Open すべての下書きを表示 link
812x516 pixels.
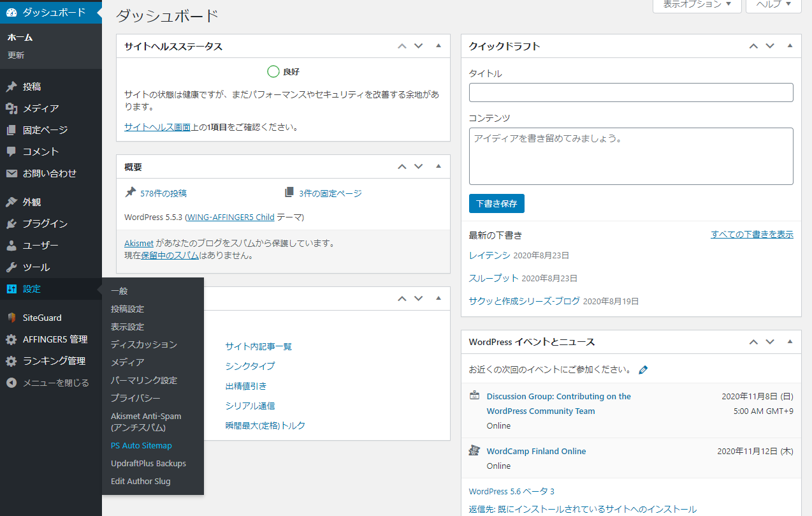click(x=752, y=234)
